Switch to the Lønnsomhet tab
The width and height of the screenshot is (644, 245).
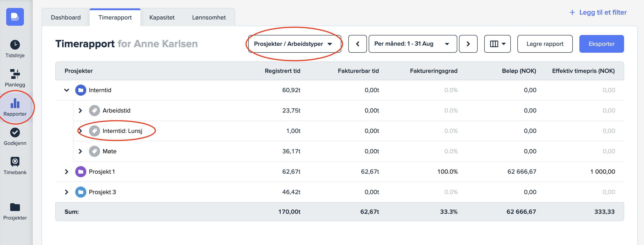209,17
